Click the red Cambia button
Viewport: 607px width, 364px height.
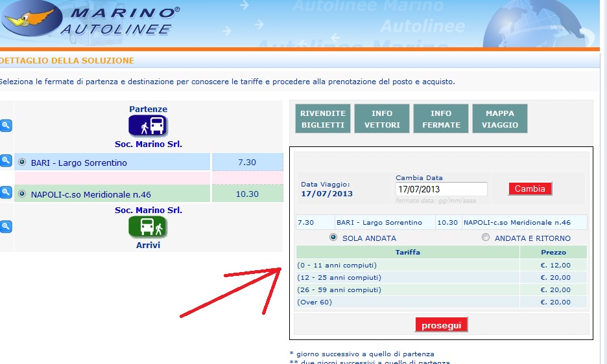(x=530, y=188)
